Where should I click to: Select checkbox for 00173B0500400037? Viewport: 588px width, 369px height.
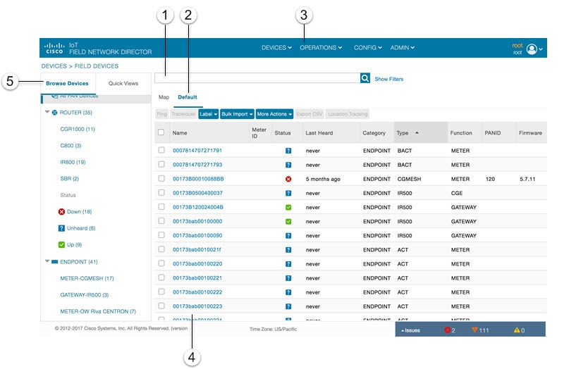161,192
